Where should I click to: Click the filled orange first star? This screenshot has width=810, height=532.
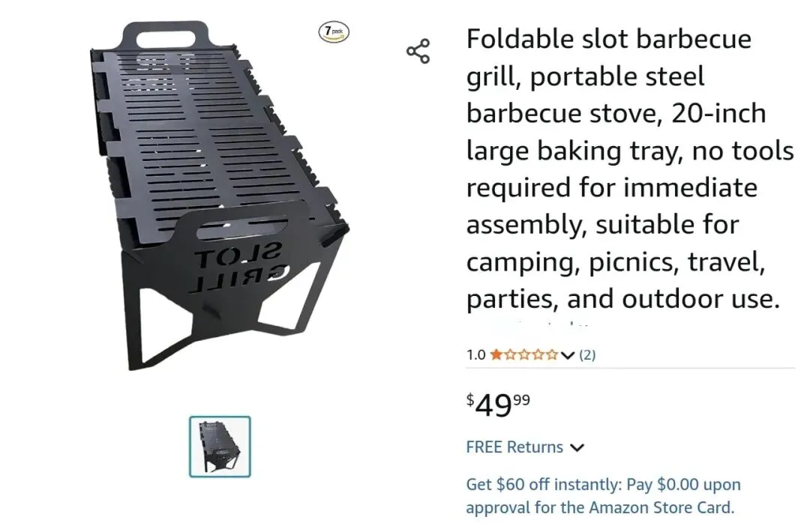point(496,355)
